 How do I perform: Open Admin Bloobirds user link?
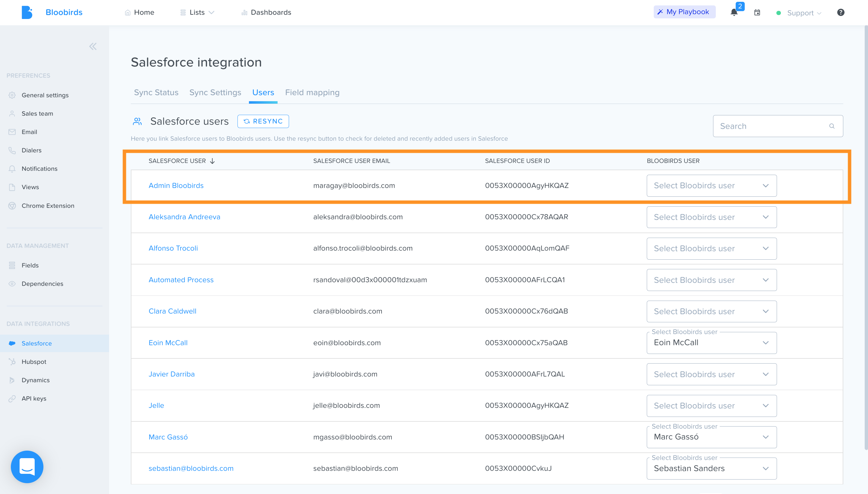176,186
